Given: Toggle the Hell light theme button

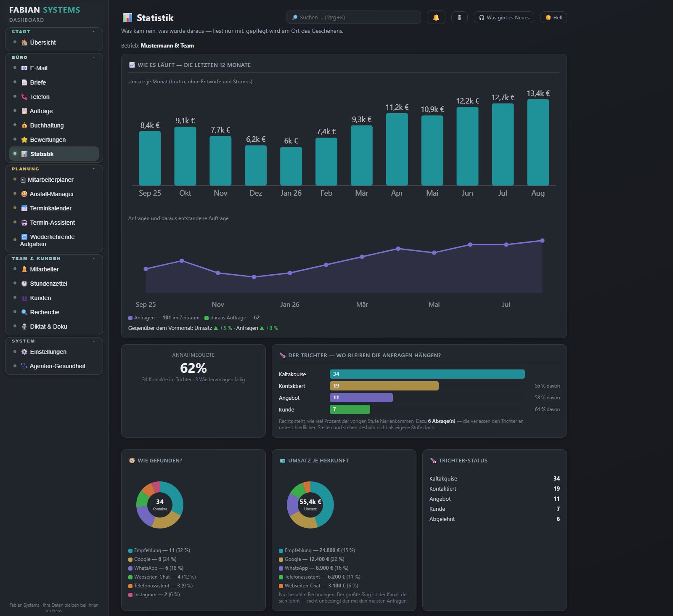Looking at the screenshot, I should tap(554, 17).
